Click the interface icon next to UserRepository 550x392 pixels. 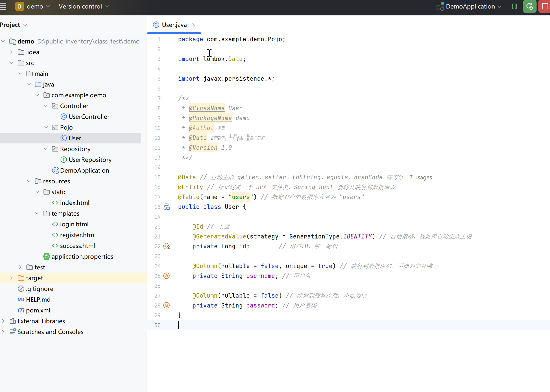(x=63, y=160)
